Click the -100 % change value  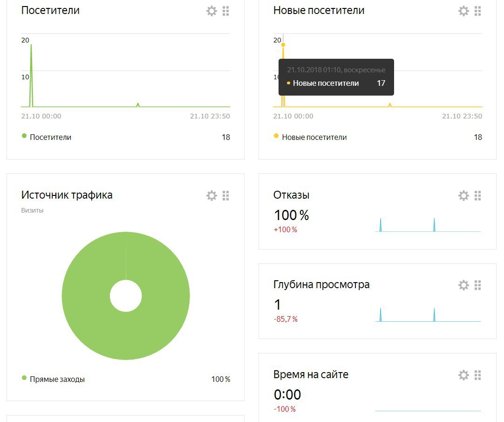[285, 409]
